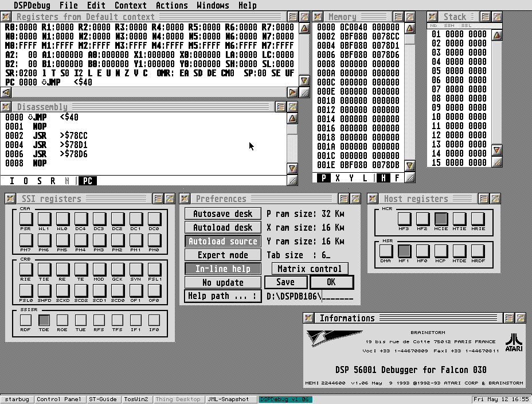Image resolution: width=532 pixels, height=404 pixels.
Task: Select R mode in Disassembly footer
Action: 53,181
